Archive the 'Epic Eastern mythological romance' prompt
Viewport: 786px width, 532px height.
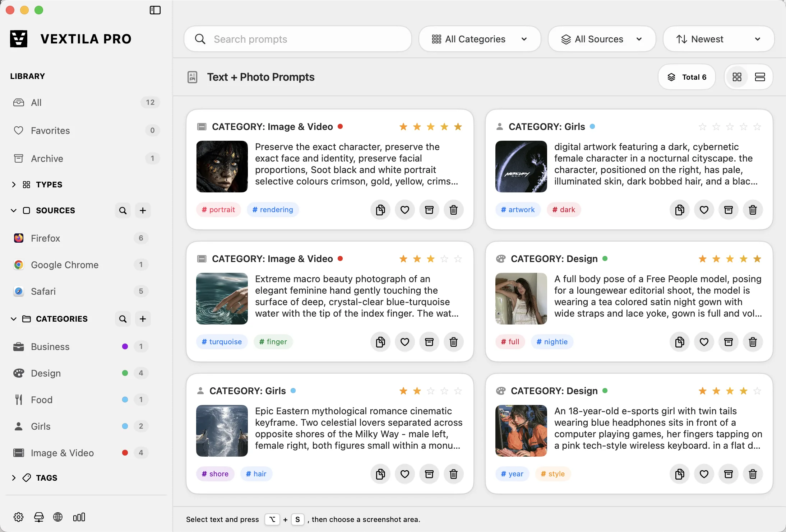click(429, 474)
